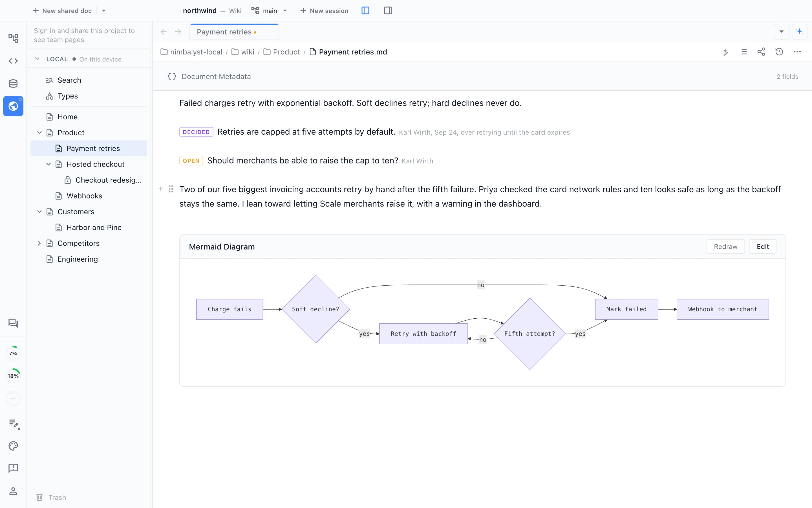The image size is (812, 508).
Task: Select the Payment retries tab
Action: pos(234,32)
